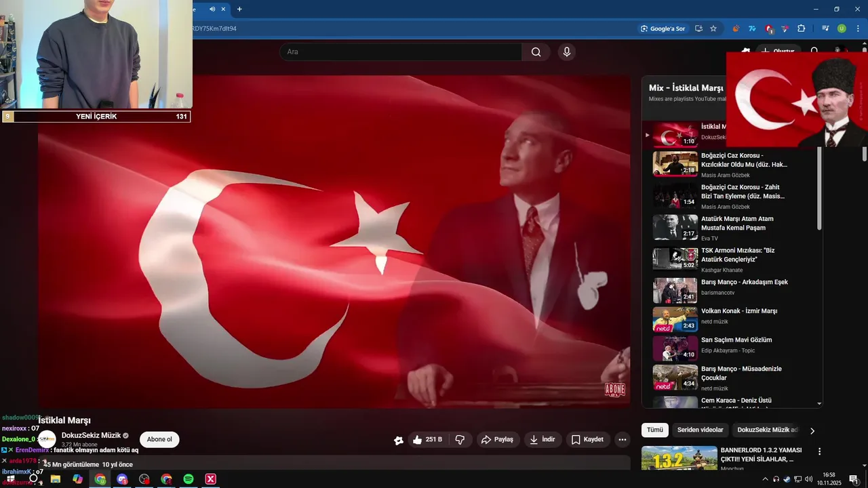Open File Explorer from taskbar
Viewport: 868px width, 488px height.
pos(56,479)
